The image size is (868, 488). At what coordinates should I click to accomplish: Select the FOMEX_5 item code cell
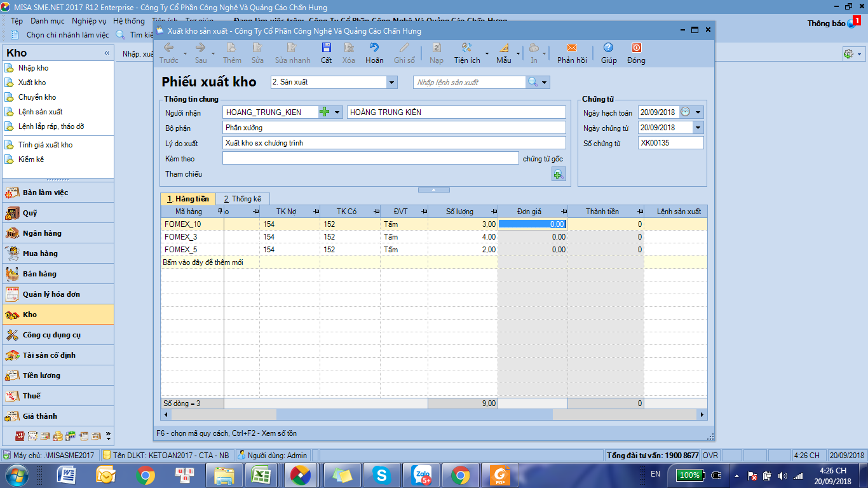point(193,250)
